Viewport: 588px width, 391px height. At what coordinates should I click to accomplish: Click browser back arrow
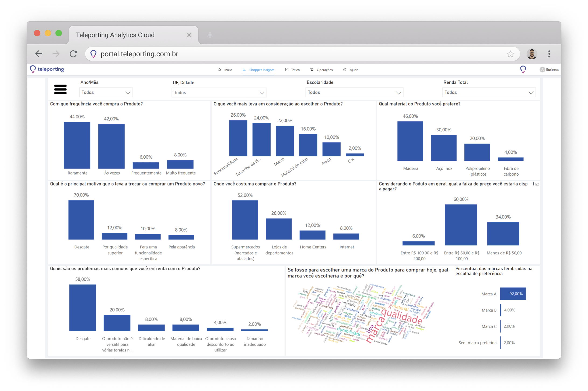(39, 54)
